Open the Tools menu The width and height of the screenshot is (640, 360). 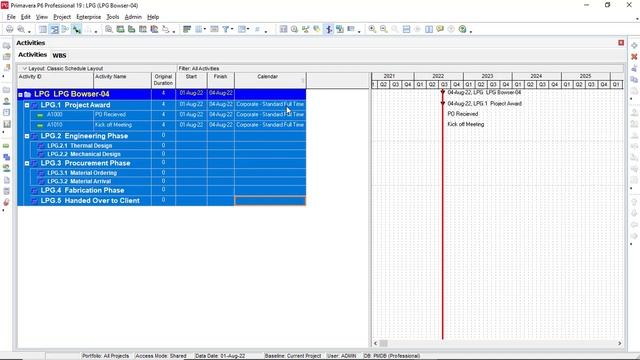pos(113,17)
